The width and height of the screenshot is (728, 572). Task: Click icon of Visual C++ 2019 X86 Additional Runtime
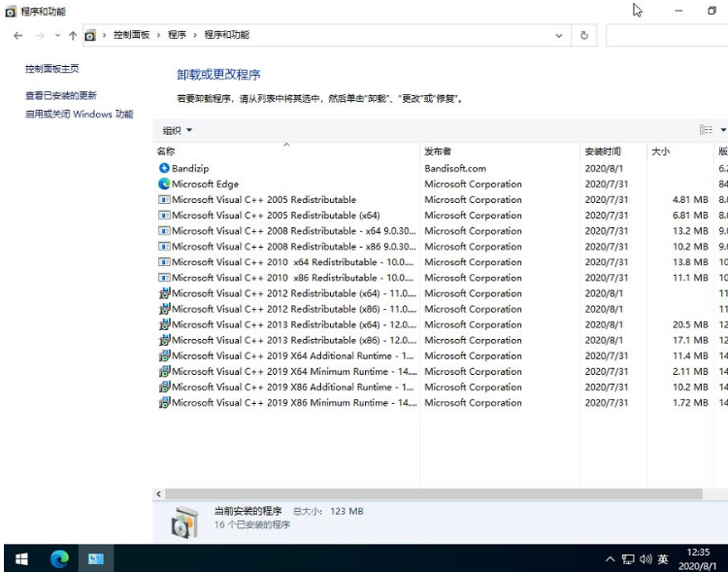[x=164, y=387]
